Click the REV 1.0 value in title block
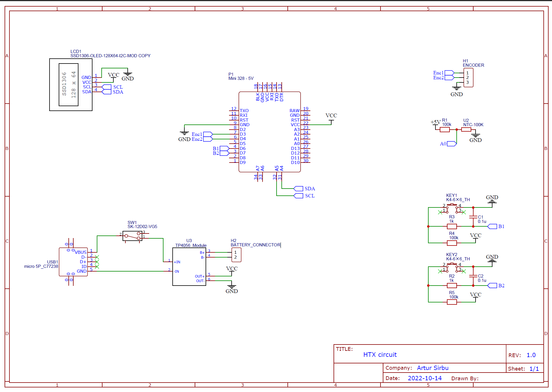This screenshot has height=392, width=552. pyautogui.click(x=531, y=355)
